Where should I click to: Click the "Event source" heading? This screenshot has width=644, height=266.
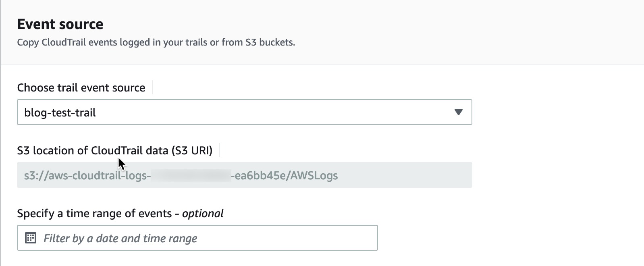click(x=60, y=24)
